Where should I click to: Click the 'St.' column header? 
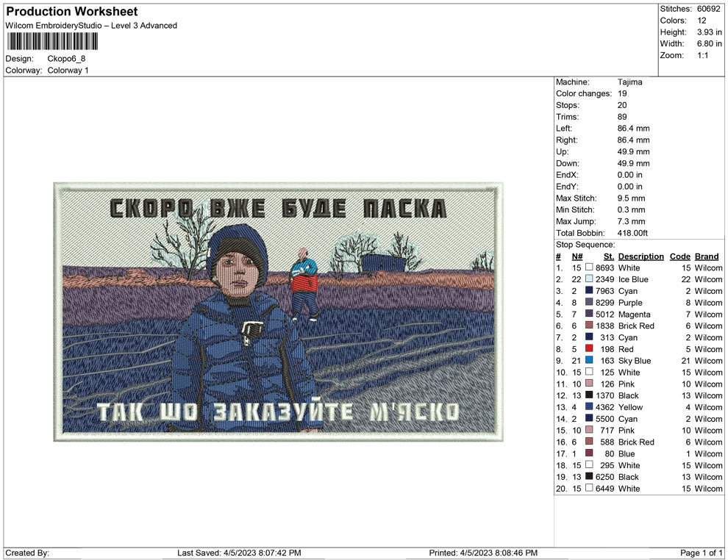point(609,256)
